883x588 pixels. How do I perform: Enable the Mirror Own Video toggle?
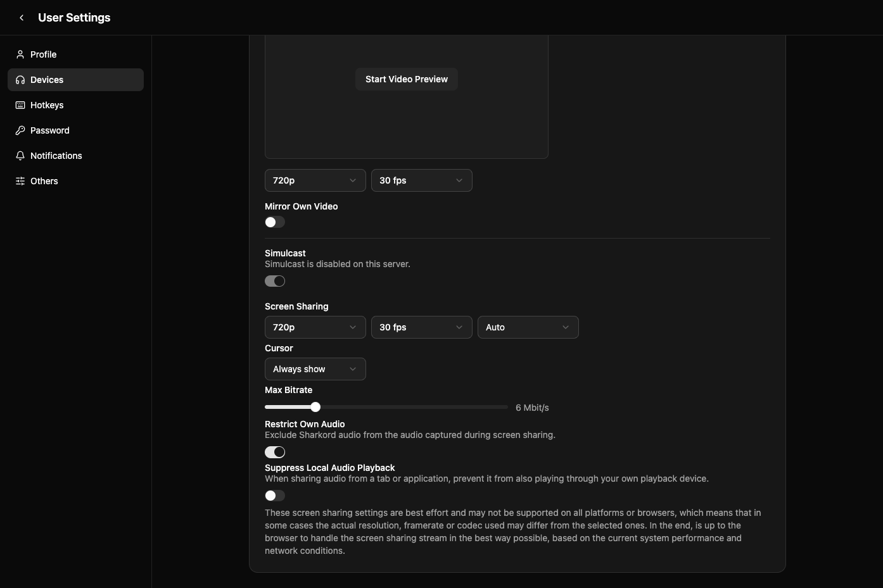(x=275, y=222)
